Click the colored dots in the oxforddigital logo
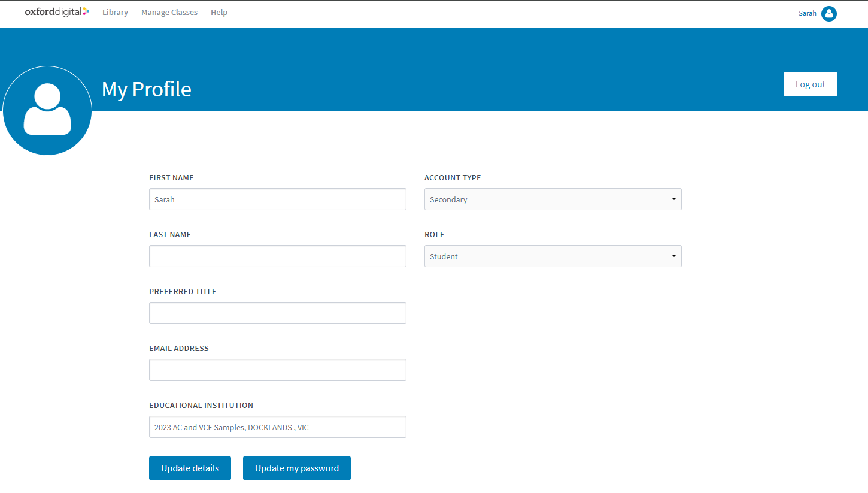The height and width of the screenshot is (493, 868). (x=86, y=10)
